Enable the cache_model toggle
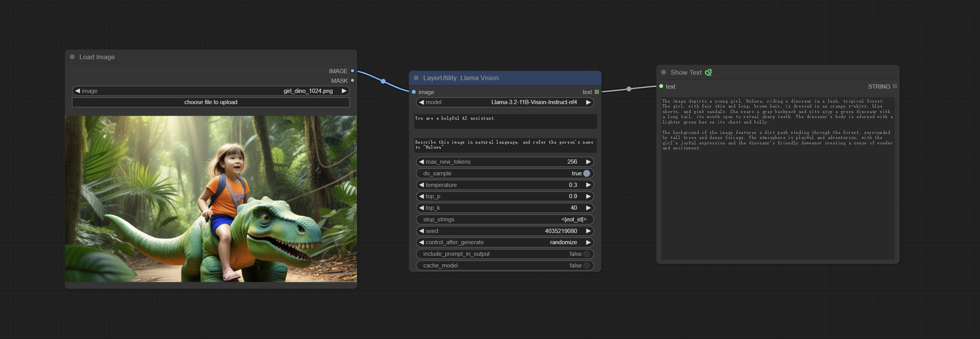Viewport: 980px width, 339px height. 586,265
